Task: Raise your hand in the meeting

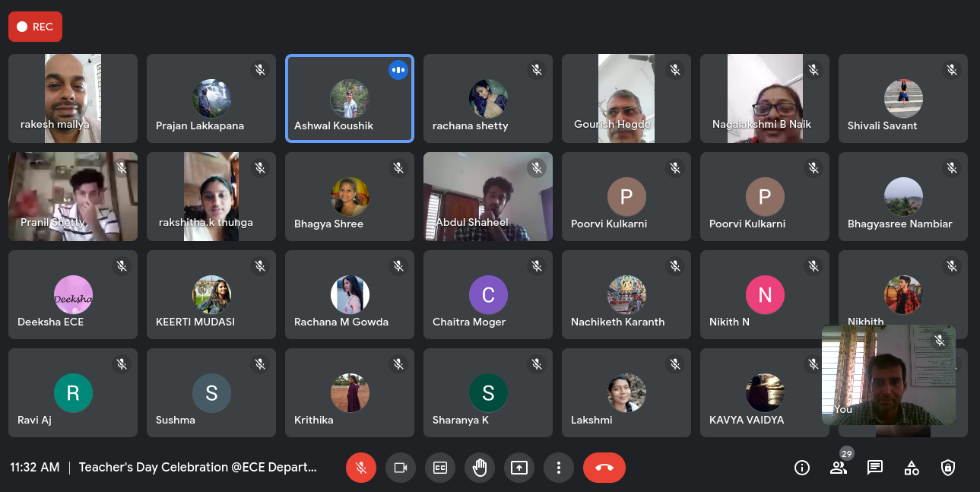Action: (x=480, y=468)
